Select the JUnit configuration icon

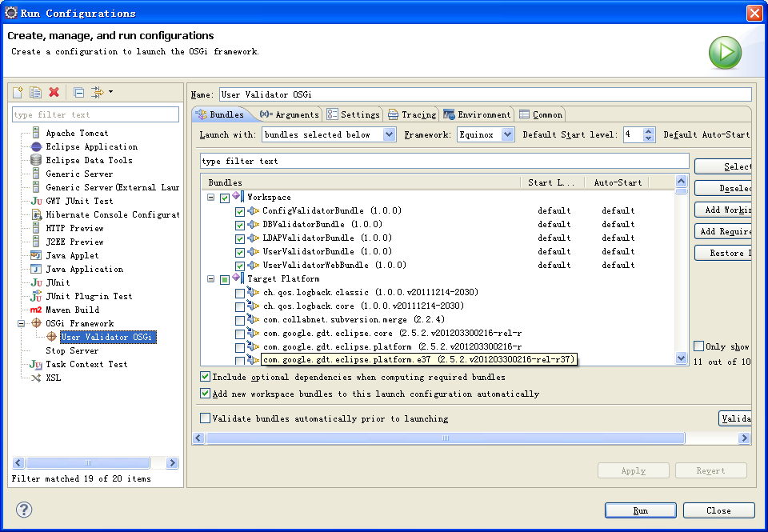[36, 282]
